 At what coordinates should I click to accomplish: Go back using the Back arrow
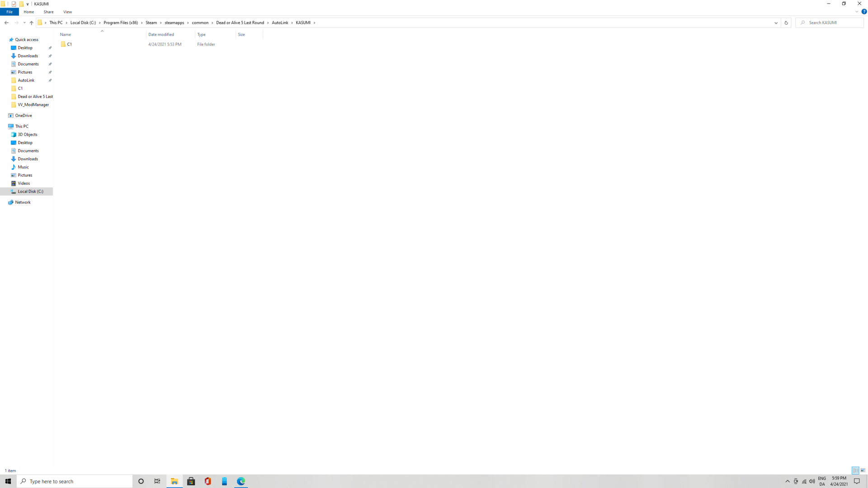[6, 23]
